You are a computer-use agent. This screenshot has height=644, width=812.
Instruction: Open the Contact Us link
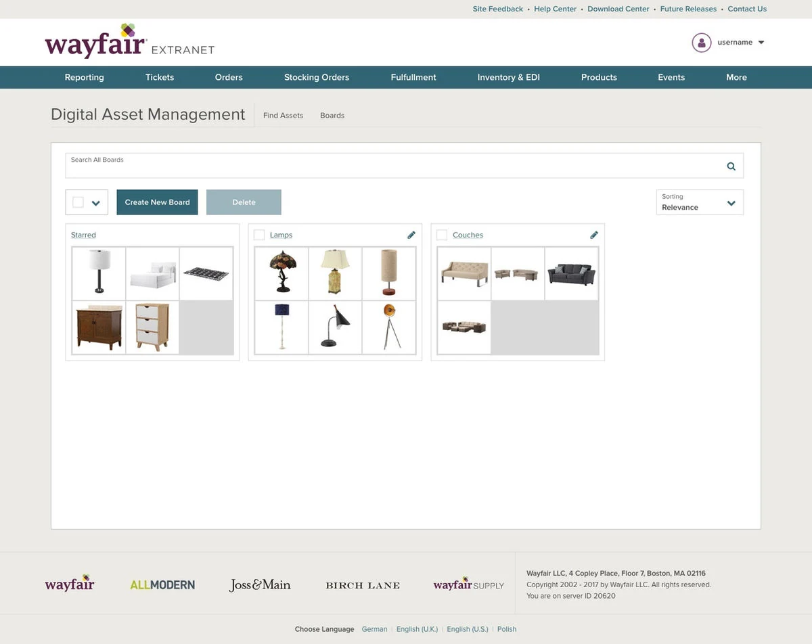tap(747, 9)
